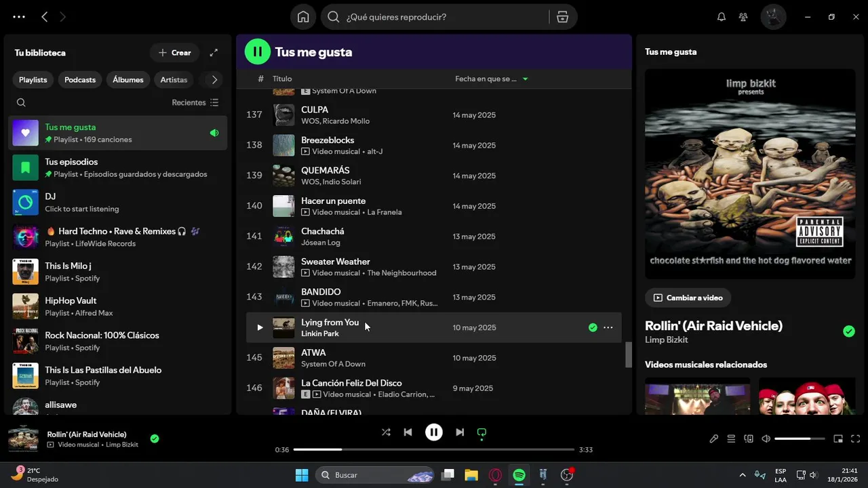This screenshot has height=488, width=868.
Task: Toggle liked checkmark in right panel
Action: coord(849,331)
